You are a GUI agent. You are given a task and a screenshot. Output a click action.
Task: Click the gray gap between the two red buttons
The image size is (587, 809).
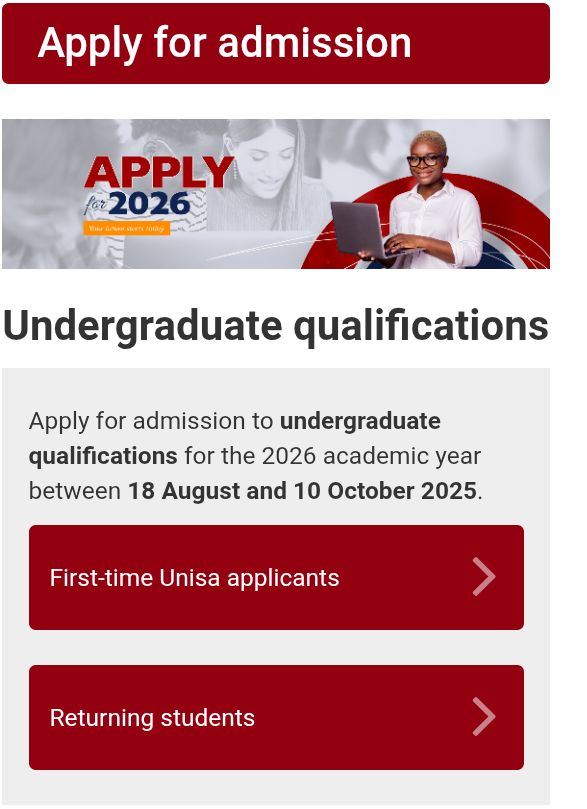[x=276, y=648]
